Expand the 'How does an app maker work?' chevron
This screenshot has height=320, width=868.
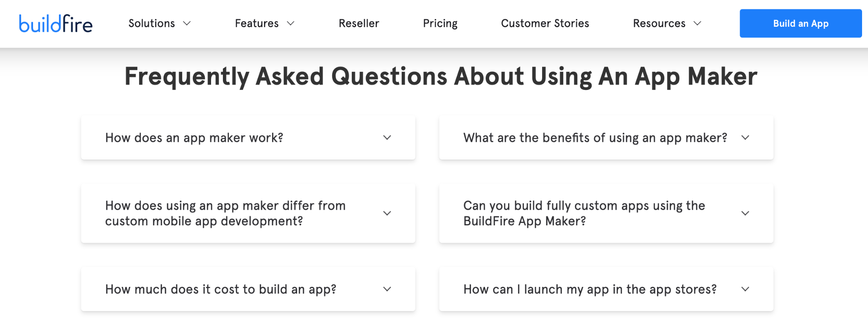(x=387, y=138)
